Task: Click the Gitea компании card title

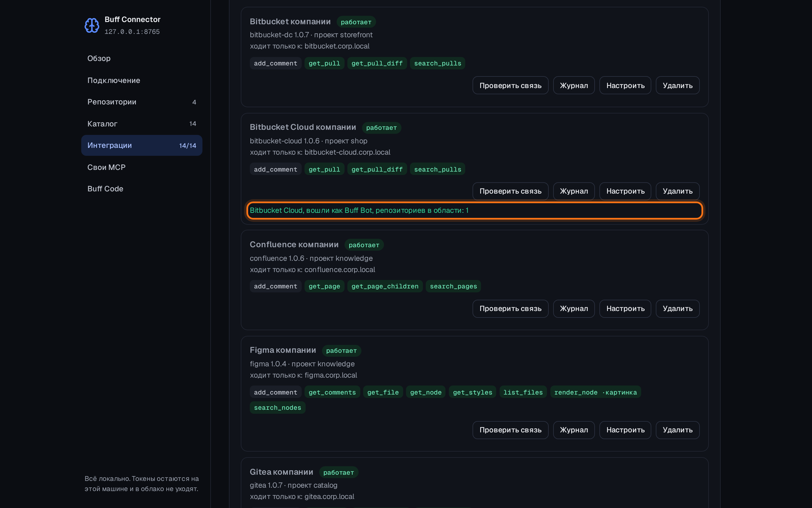Action: (x=281, y=472)
